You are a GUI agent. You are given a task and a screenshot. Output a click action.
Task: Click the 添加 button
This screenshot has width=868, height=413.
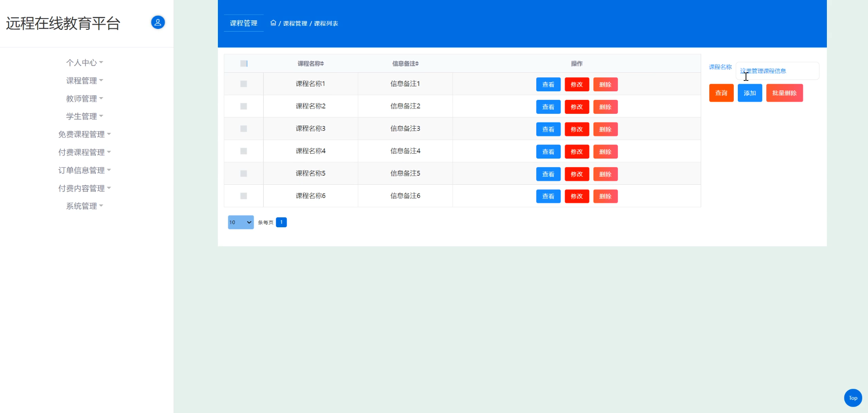[x=750, y=93]
